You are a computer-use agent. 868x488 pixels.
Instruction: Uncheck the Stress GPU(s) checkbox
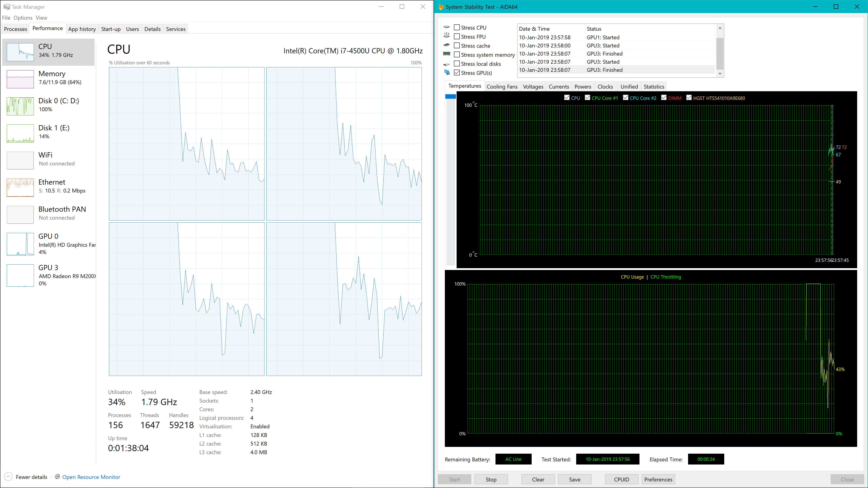(x=457, y=72)
